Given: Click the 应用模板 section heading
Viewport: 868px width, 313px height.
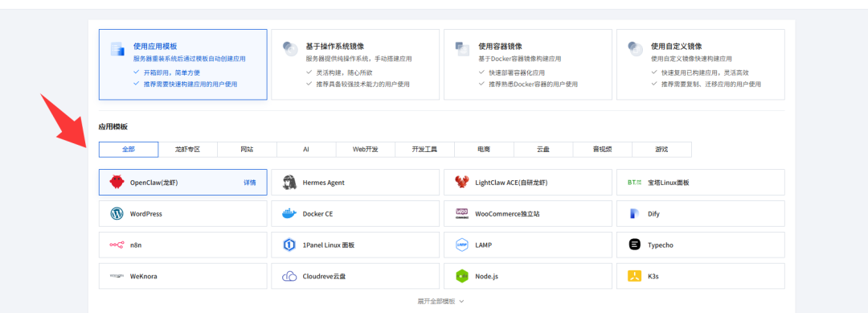Looking at the screenshot, I should tap(113, 126).
